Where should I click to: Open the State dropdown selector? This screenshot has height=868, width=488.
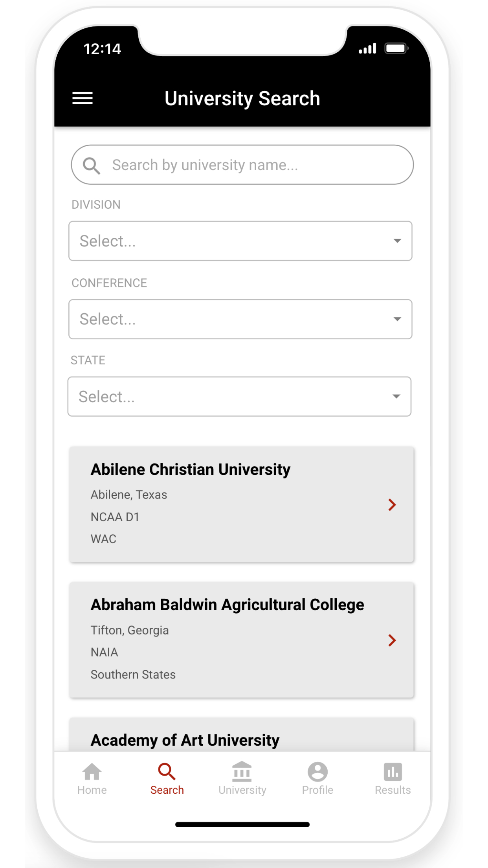pos(239,397)
